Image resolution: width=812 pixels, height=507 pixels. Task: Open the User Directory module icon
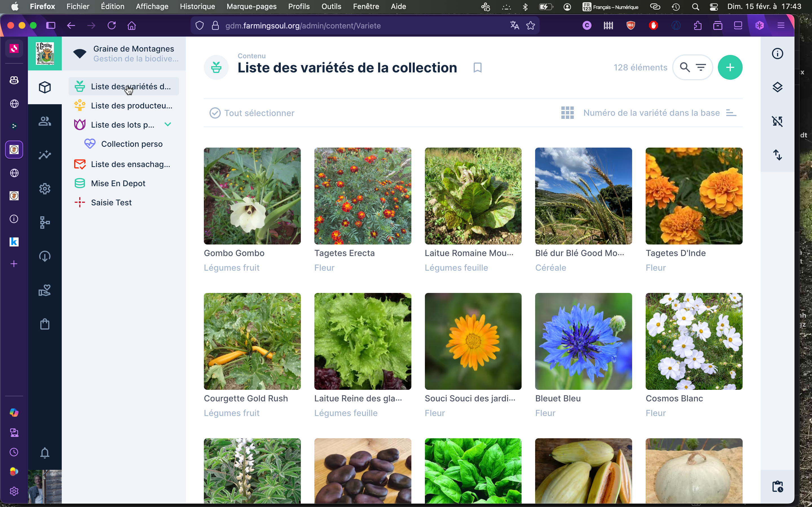(45, 121)
